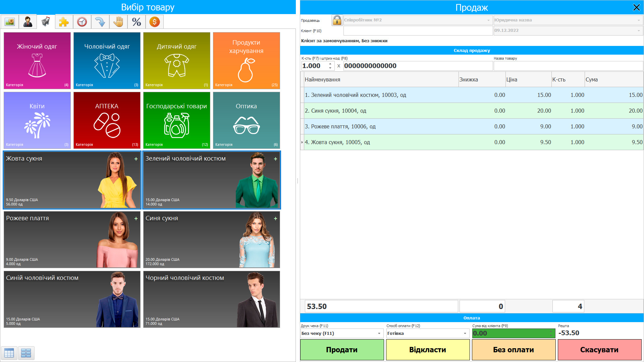
Task: Expand the Співробітник №2 seller dropdown
Action: click(x=488, y=20)
